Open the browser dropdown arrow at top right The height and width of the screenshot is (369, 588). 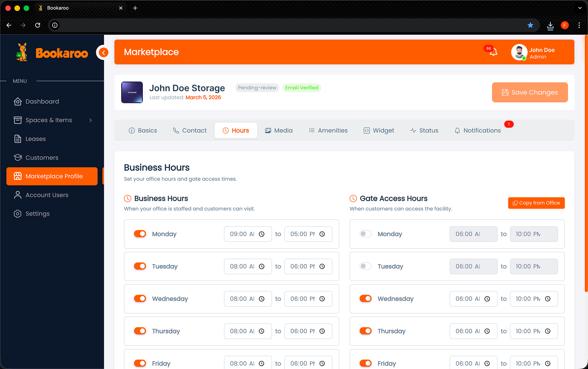click(x=580, y=8)
